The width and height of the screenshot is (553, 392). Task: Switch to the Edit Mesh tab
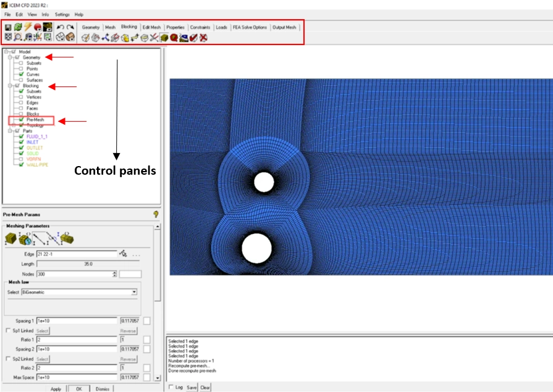point(151,27)
